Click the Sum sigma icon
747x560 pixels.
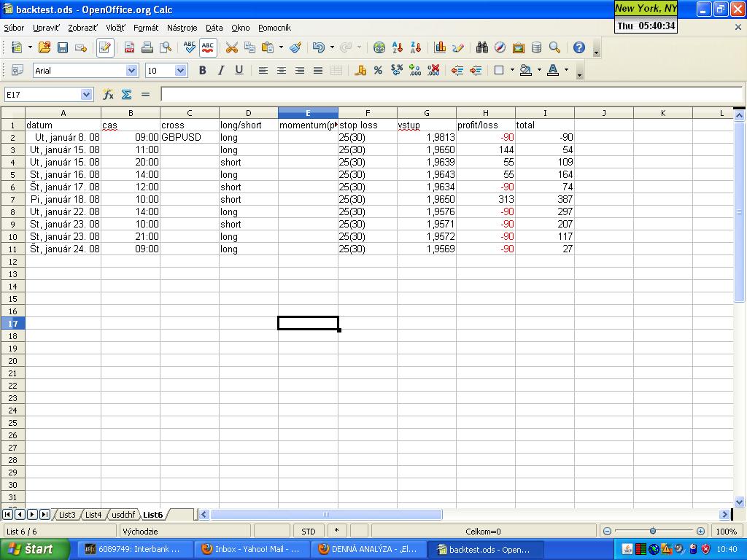click(x=126, y=94)
